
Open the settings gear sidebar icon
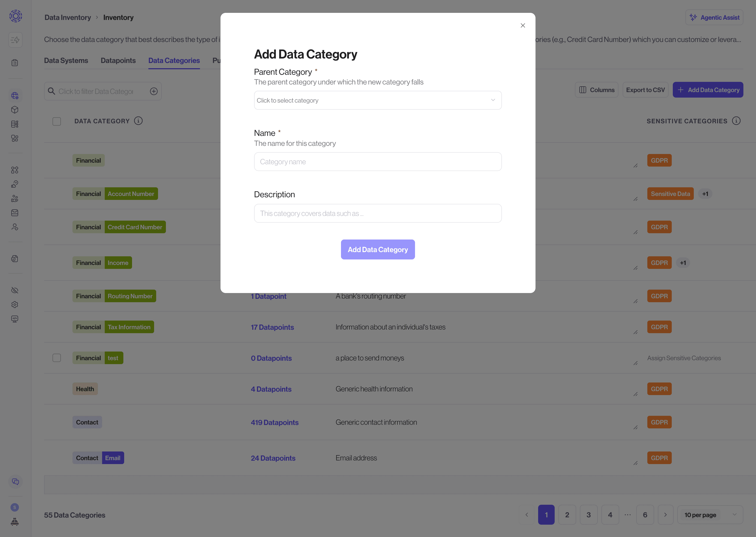coord(15,305)
